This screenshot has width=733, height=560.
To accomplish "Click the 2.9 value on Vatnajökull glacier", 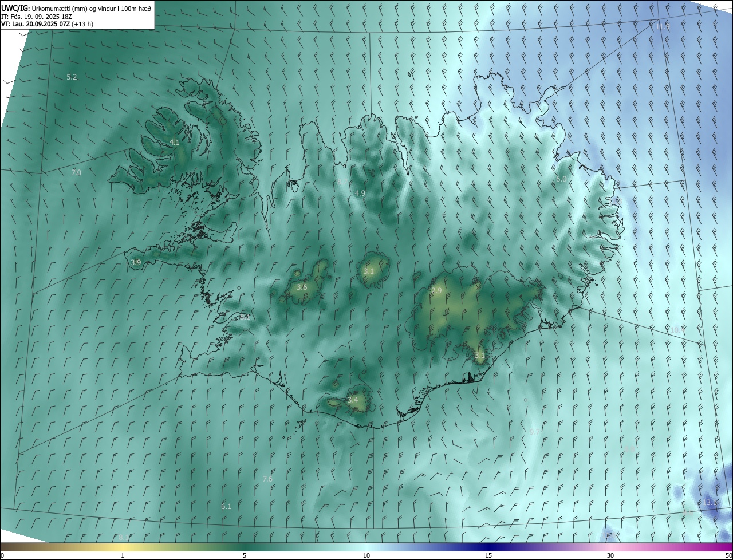I will pos(436,291).
